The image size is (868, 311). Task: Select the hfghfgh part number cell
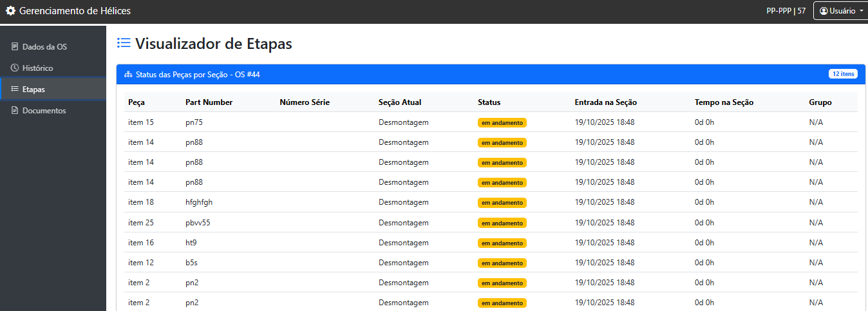(199, 202)
